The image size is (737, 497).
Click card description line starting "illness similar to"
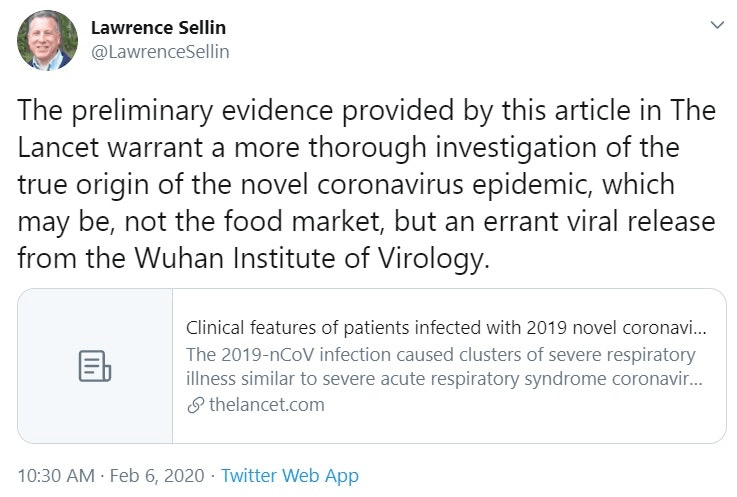tap(441, 380)
